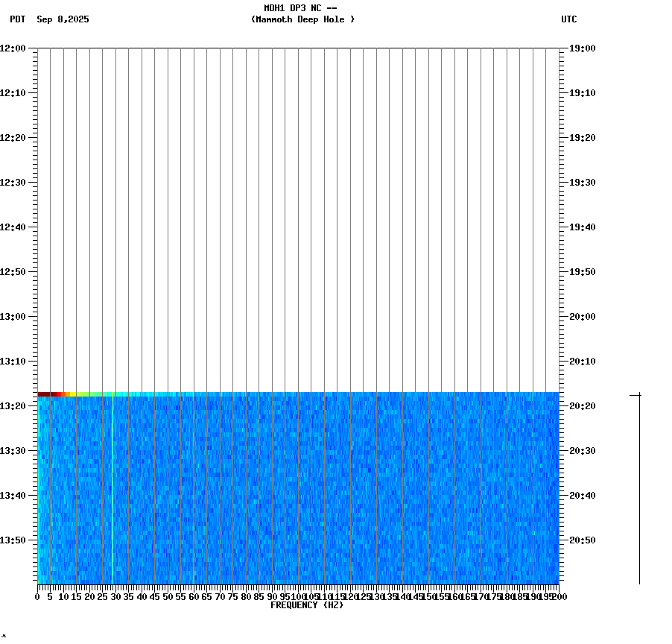This screenshot has width=672, height=644.
Task: Click the vertical scale bar on the right
Action: [x=638, y=488]
